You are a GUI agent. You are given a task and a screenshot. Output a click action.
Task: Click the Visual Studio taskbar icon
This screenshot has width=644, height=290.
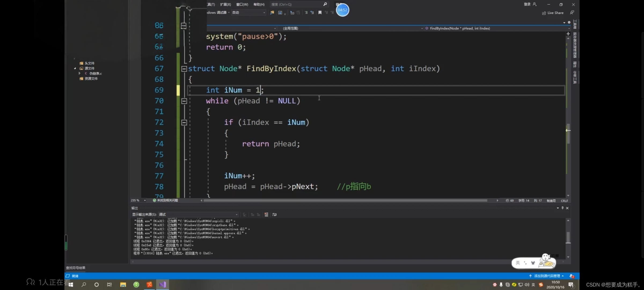pyautogui.click(x=163, y=285)
